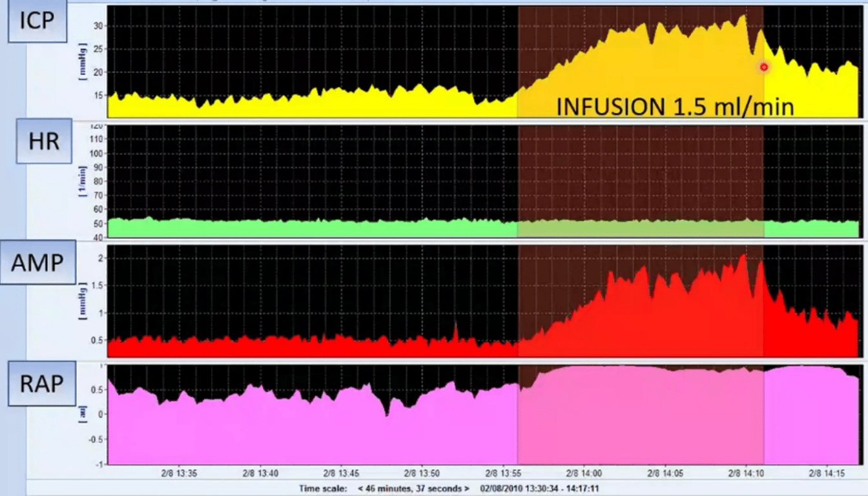Screen dimensions: 868x496
Task: Click the 02/08/2010 13:30:34 - 14:17:11 date range
Action: click(540, 489)
